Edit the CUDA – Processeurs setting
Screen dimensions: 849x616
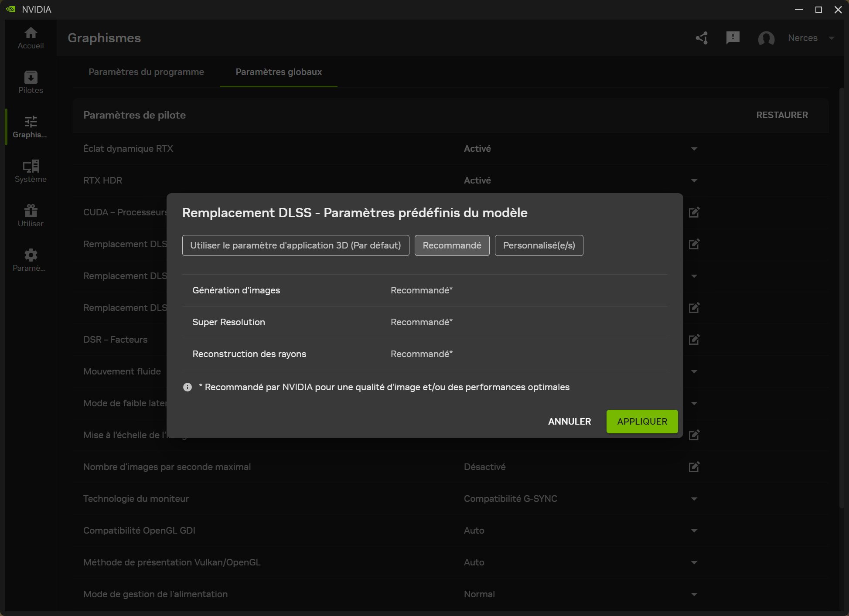point(694,212)
